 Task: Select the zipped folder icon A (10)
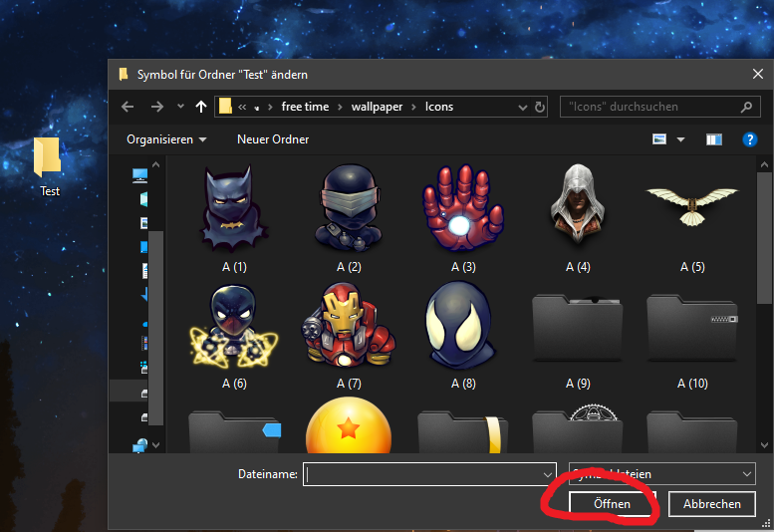(x=692, y=328)
